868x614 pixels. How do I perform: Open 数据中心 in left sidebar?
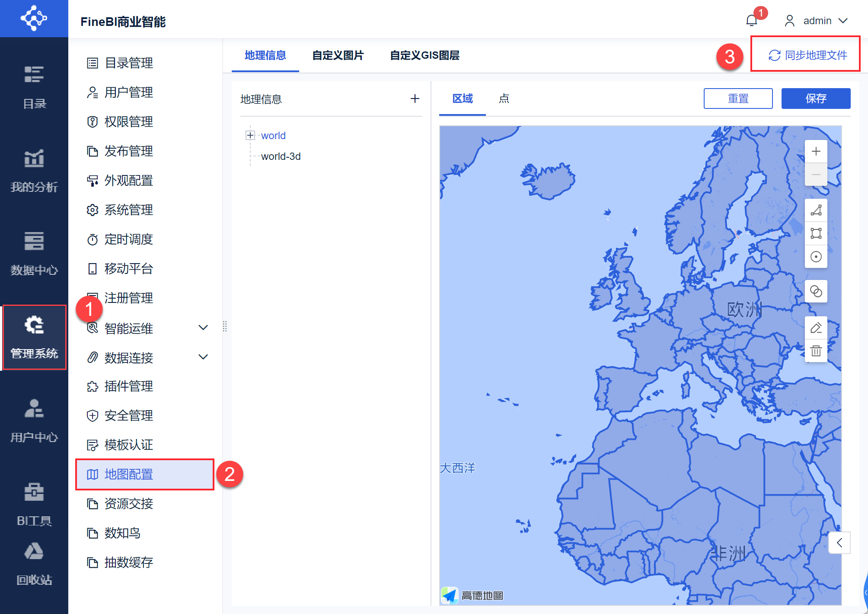(34, 253)
